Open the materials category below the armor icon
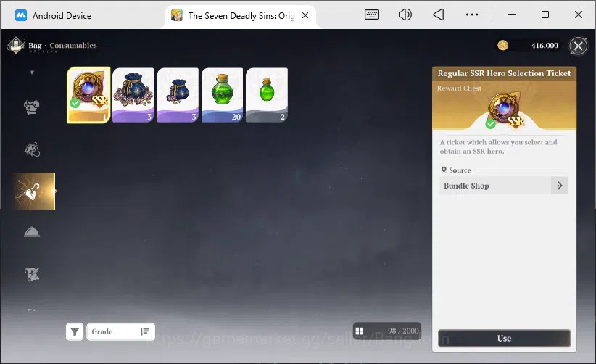The width and height of the screenshot is (596, 364). click(x=32, y=149)
